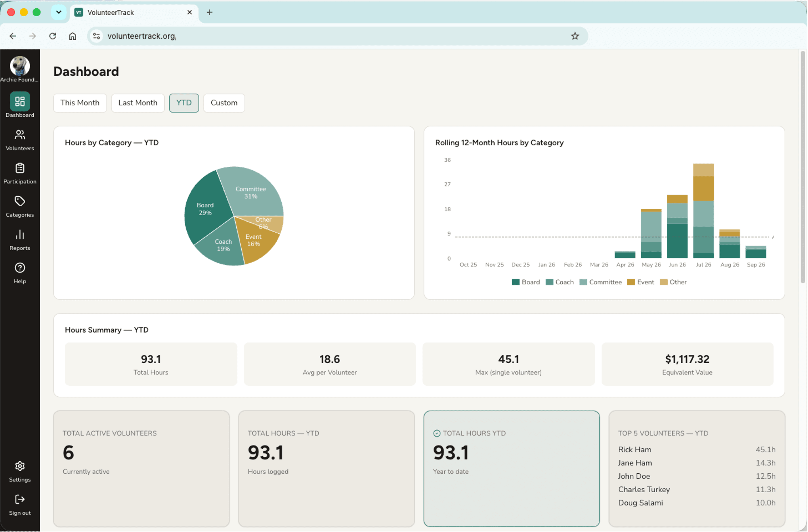Open the Settings gear icon

[20, 466]
